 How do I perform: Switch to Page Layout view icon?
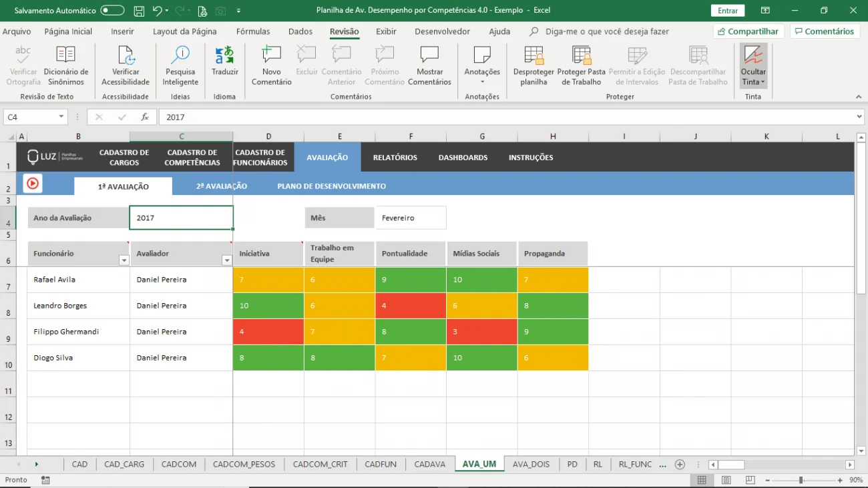[x=726, y=480]
